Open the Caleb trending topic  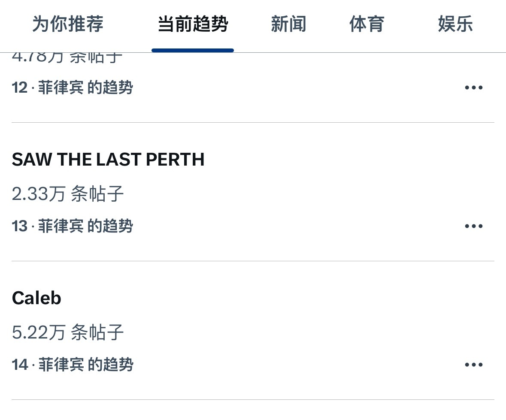pos(36,298)
